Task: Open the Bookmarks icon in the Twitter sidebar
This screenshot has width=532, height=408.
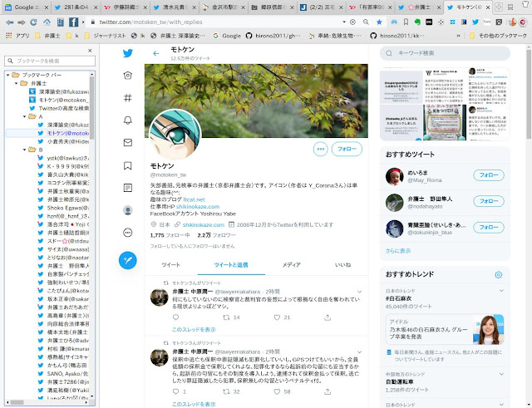Action: tap(127, 165)
